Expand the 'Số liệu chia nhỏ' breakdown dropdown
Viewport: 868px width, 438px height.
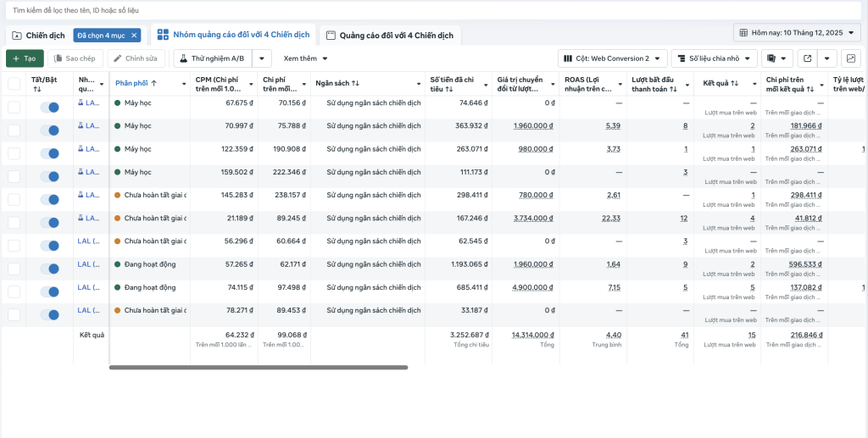pyautogui.click(x=714, y=58)
